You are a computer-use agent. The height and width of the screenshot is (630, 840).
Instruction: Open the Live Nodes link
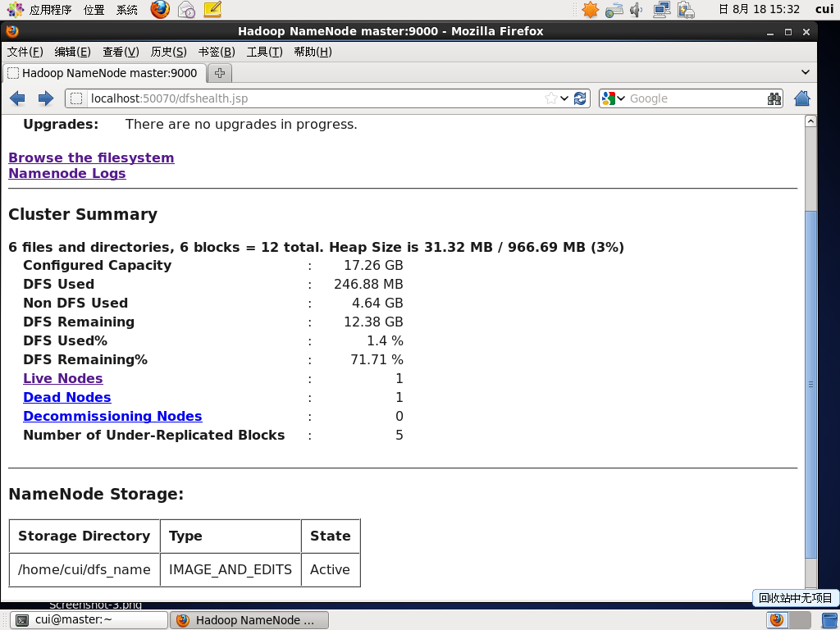coord(62,378)
